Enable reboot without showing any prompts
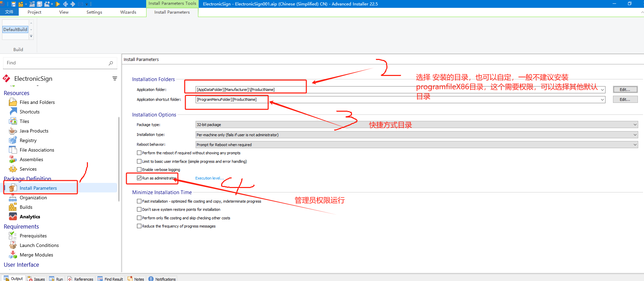 [x=139, y=153]
